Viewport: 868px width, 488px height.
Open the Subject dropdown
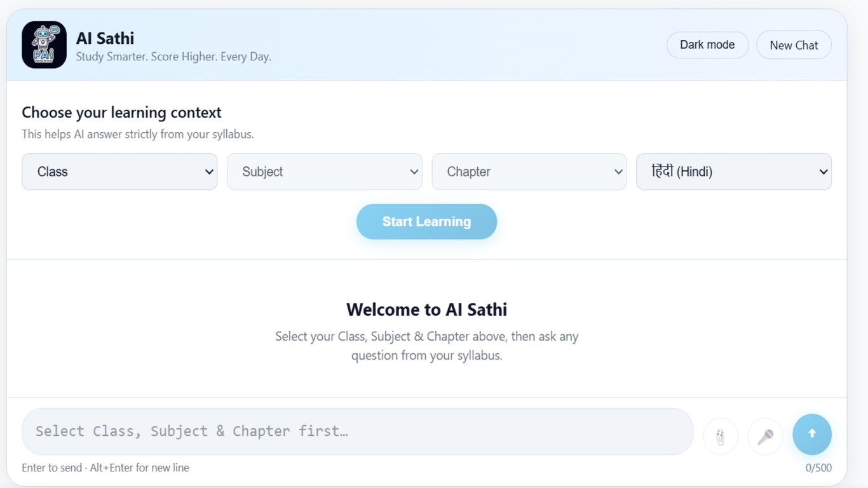click(324, 172)
